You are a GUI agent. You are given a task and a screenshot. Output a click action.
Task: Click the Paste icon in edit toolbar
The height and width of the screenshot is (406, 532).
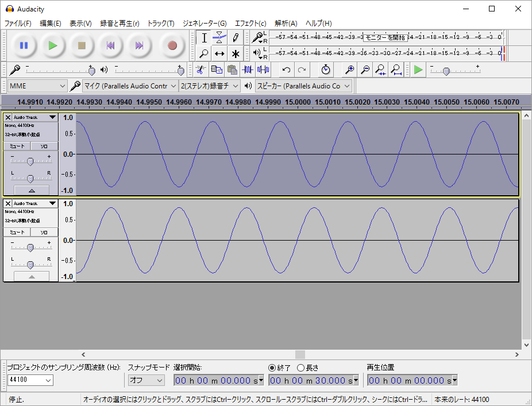click(x=232, y=70)
